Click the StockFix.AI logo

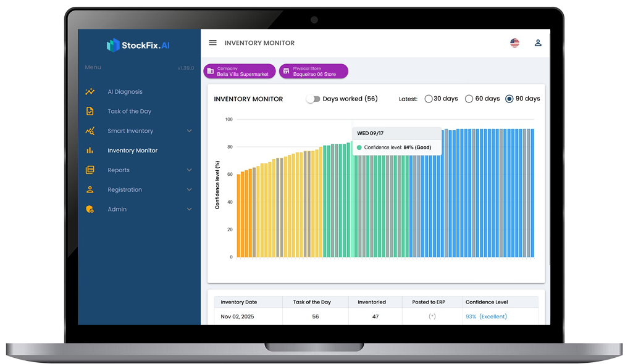click(x=138, y=45)
